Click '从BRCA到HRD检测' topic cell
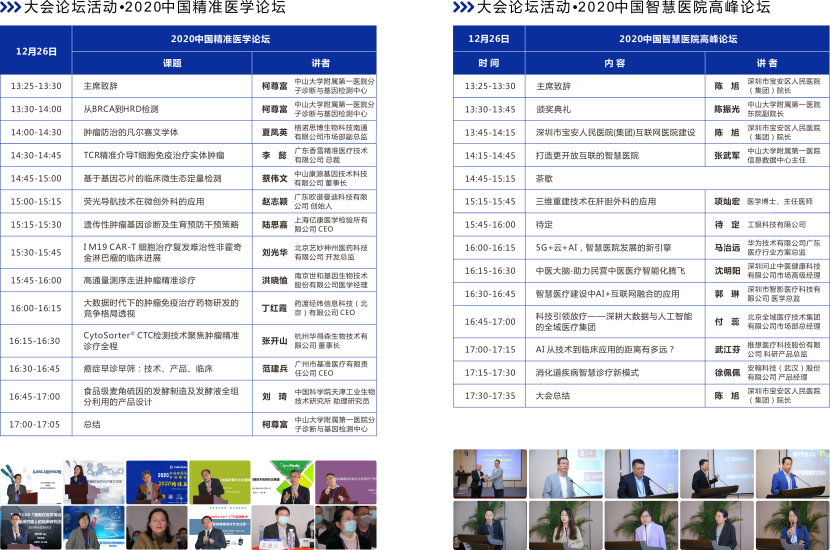 click(x=162, y=109)
